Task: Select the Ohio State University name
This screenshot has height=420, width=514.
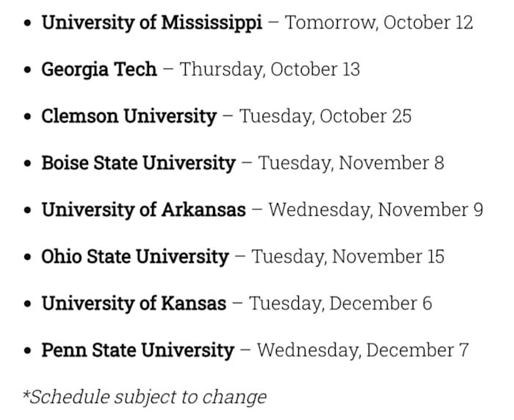Action: 135,257
